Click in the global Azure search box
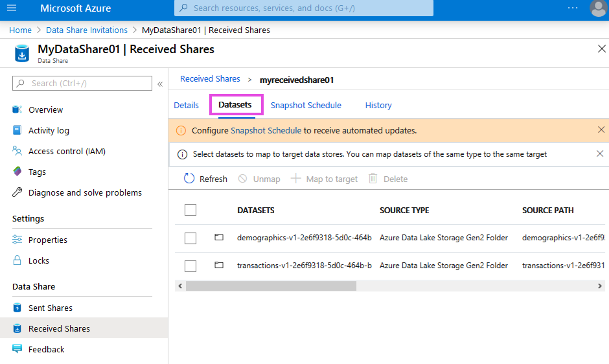This screenshot has height=364, width=609. pos(304,8)
